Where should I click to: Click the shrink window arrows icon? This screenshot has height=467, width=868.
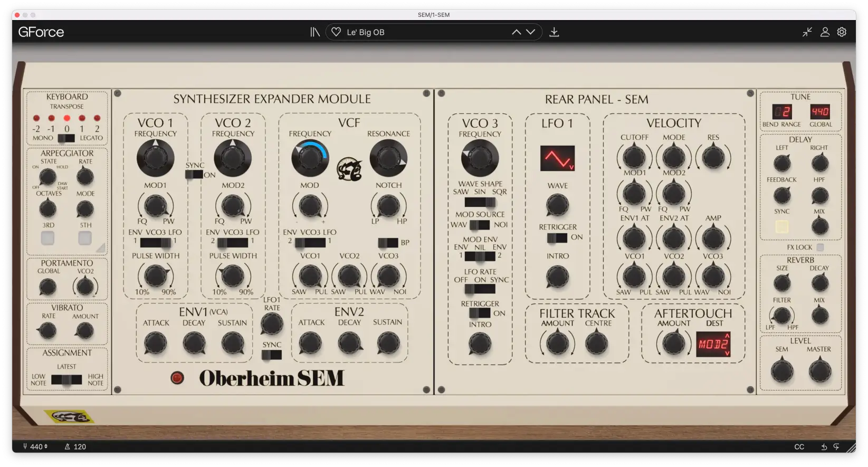pyautogui.click(x=807, y=32)
